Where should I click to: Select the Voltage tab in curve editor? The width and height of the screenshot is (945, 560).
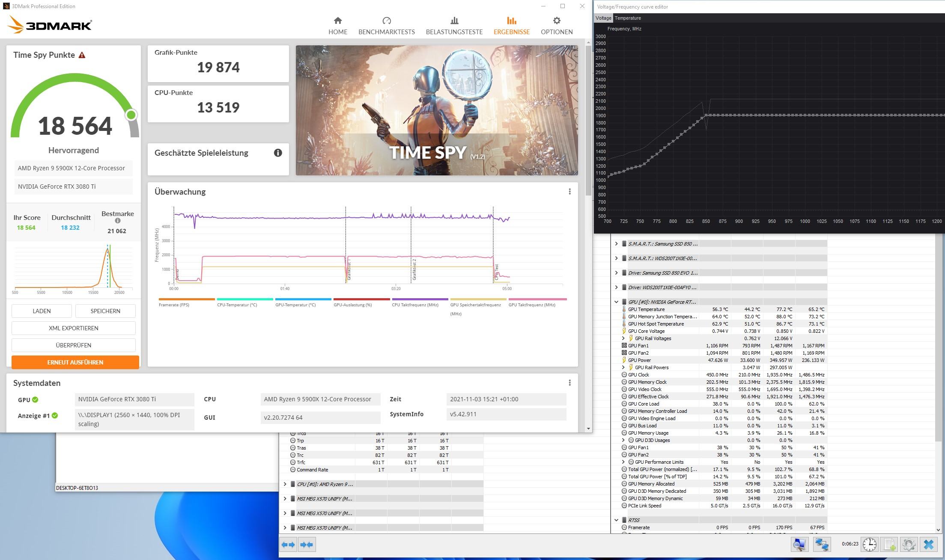pyautogui.click(x=603, y=18)
